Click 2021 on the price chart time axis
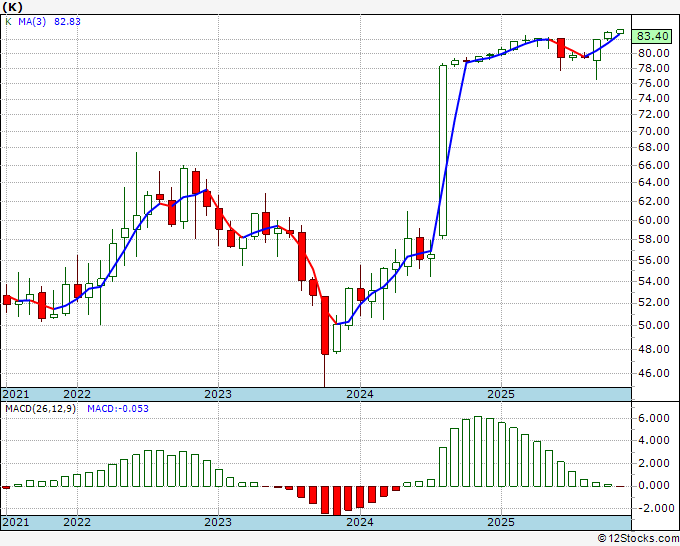The width and height of the screenshot is (680, 546). 16,394
